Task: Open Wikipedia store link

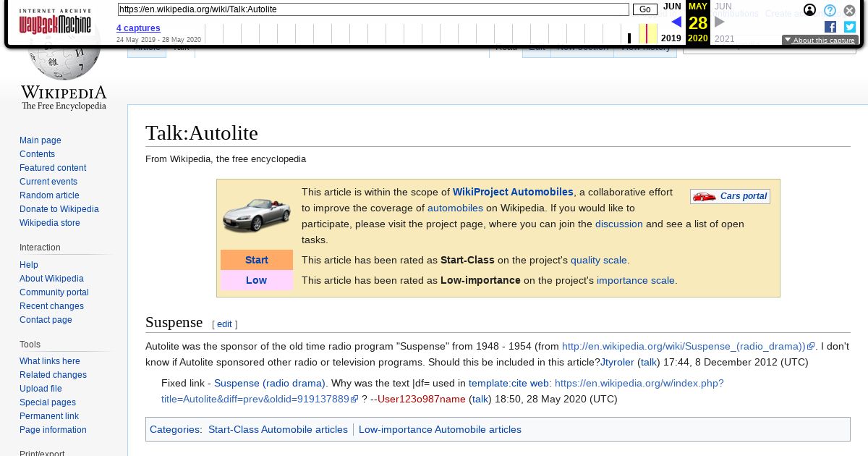Action: click(50, 223)
